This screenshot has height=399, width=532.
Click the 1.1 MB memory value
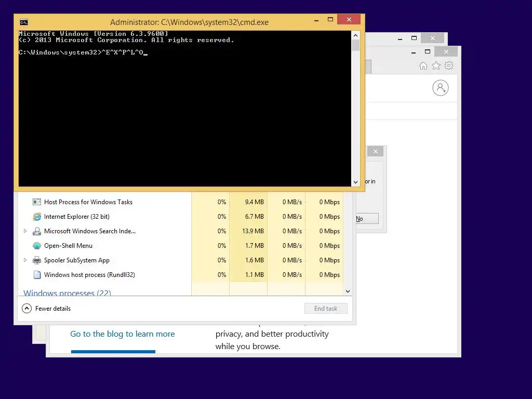[255, 275]
